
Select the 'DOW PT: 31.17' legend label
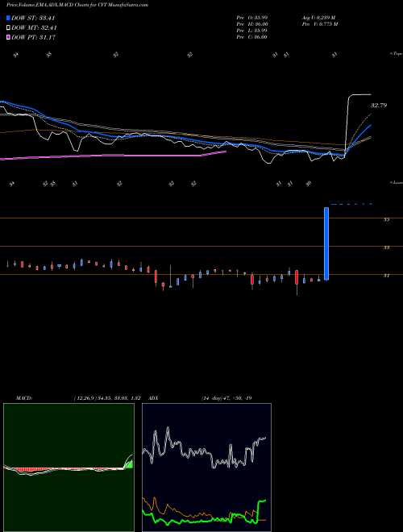(33, 37)
